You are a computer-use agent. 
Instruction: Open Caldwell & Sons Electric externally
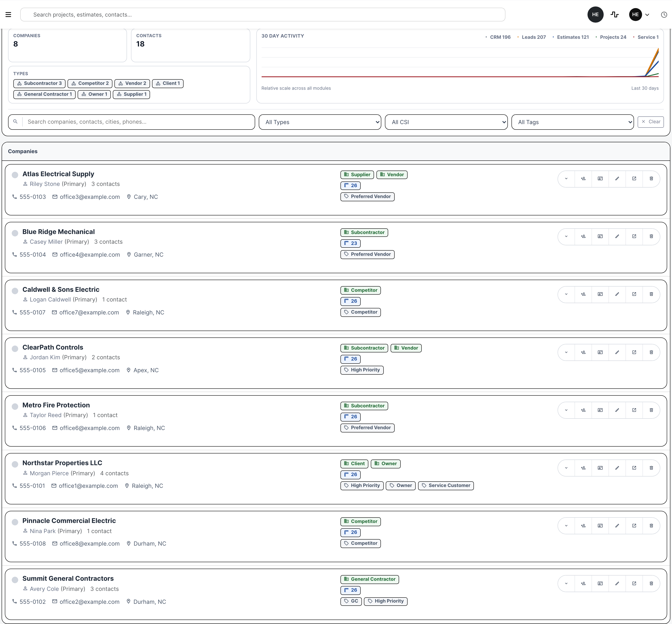point(634,294)
